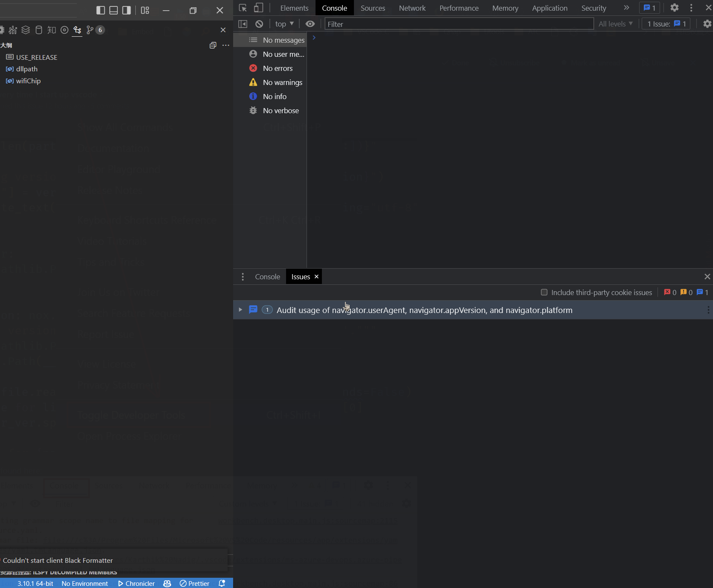Select No messages in console sidebar
The height and width of the screenshot is (588, 713).
[270, 40]
